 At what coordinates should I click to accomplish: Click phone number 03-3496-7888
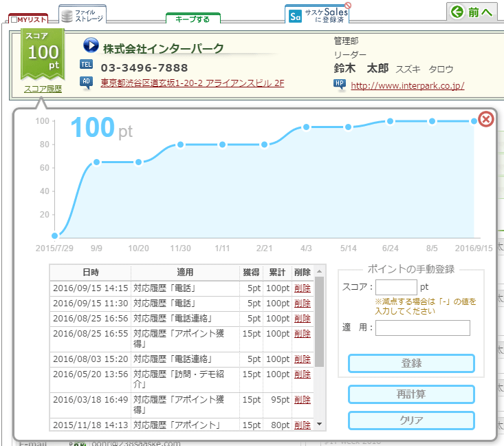(144, 68)
